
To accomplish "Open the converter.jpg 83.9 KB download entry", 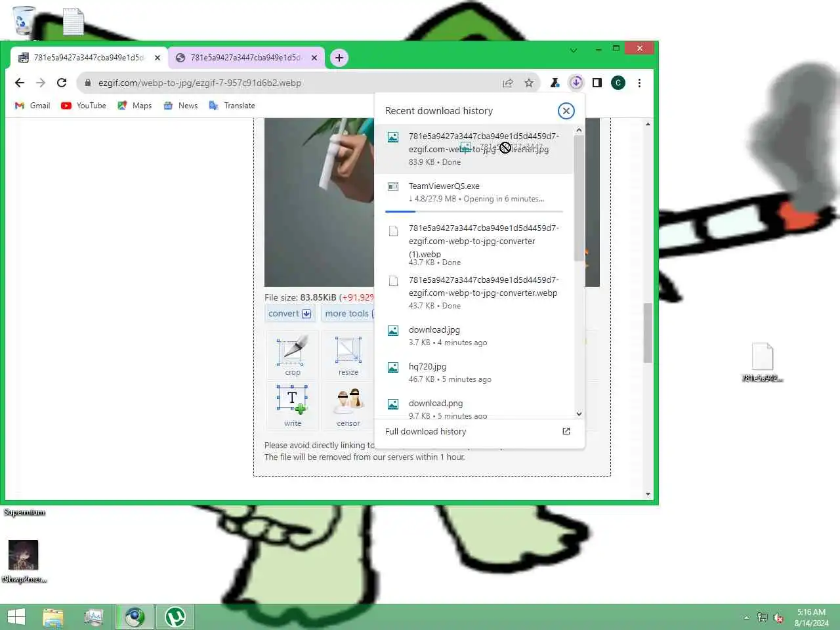I will (x=474, y=149).
